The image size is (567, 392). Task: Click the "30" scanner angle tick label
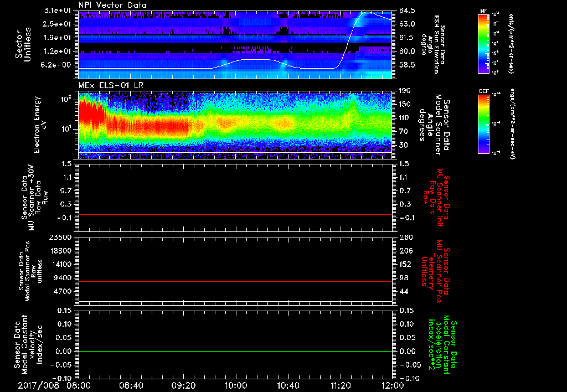404,145
